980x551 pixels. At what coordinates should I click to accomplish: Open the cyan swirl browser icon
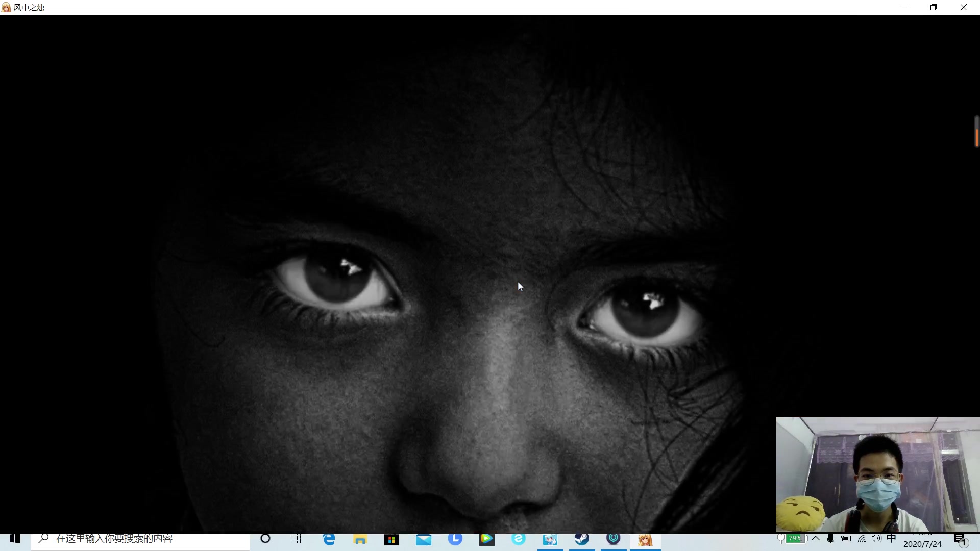point(518,539)
